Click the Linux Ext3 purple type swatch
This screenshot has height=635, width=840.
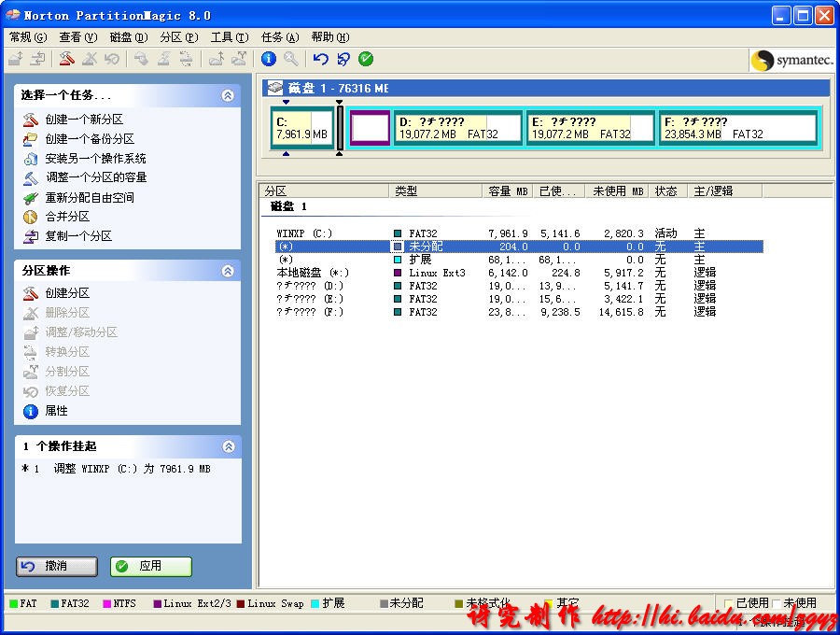pos(398,273)
